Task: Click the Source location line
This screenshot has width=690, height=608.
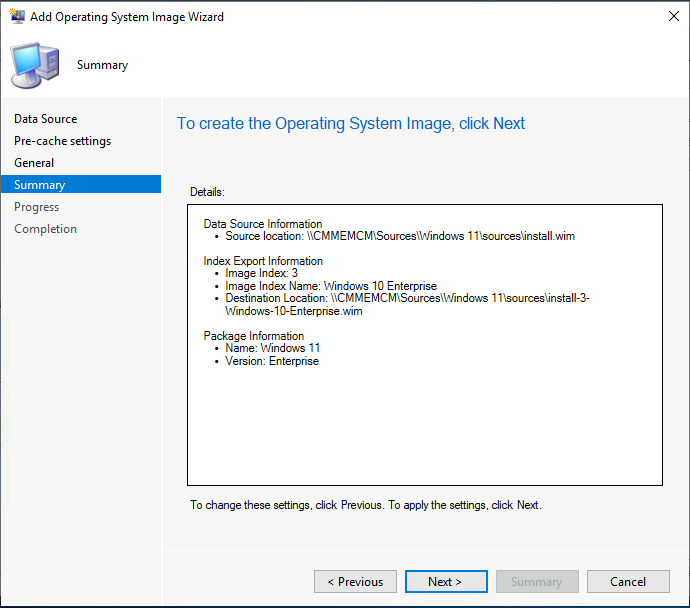Action: [x=400, y=236]
